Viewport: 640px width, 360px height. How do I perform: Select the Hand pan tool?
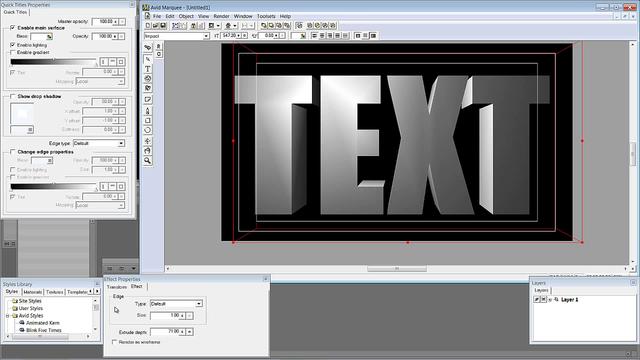coord(148,151)
